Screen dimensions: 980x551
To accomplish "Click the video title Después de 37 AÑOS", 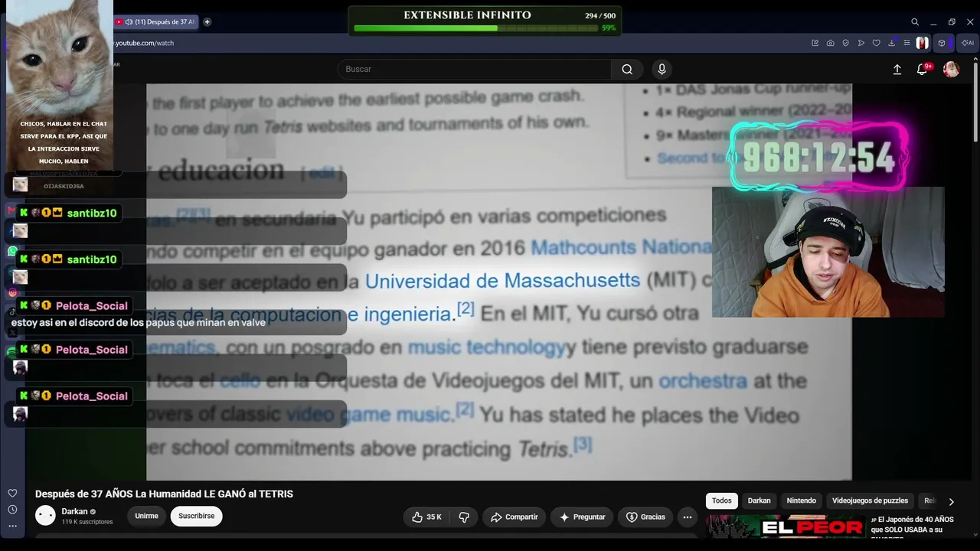I will pyautogui.click(x=164, y=494).
